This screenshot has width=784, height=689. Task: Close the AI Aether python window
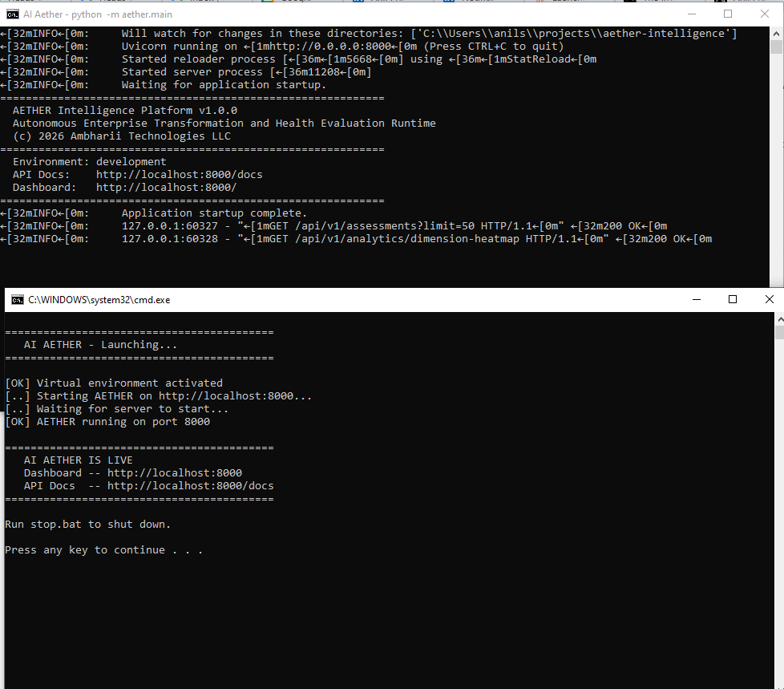[765, 14]
